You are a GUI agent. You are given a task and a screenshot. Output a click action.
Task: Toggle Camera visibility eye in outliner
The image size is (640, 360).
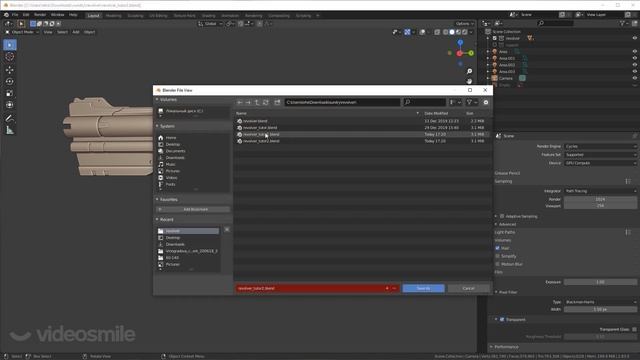(x=635, y=78)
